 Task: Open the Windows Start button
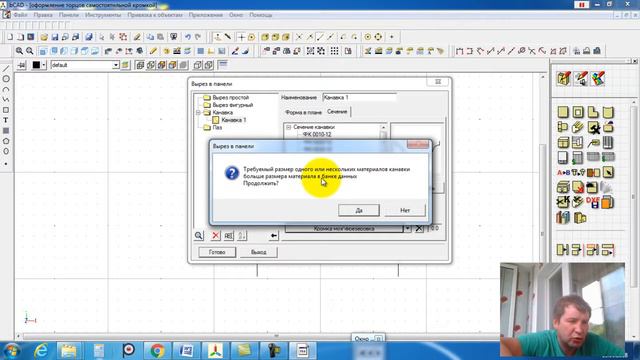11,351
